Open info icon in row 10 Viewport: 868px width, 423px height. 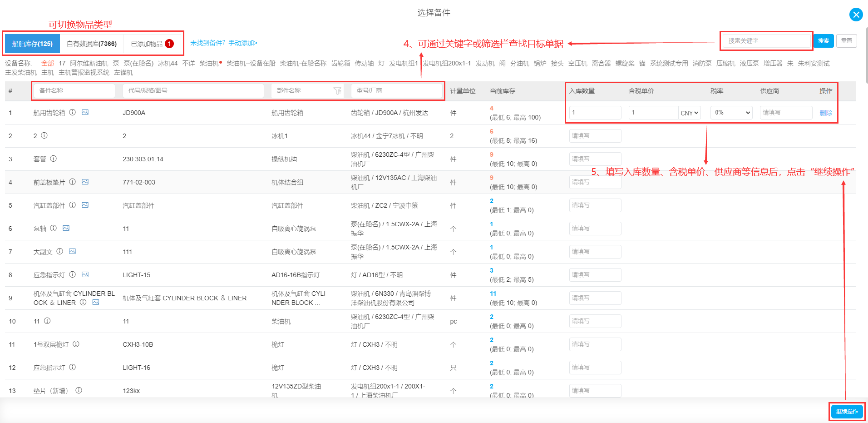pos(47,321)
